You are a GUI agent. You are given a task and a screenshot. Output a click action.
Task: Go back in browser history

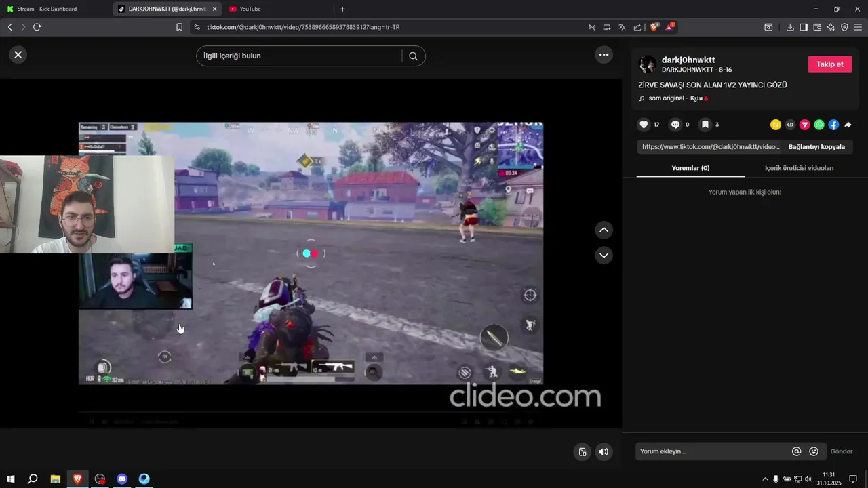click(9, 27)
